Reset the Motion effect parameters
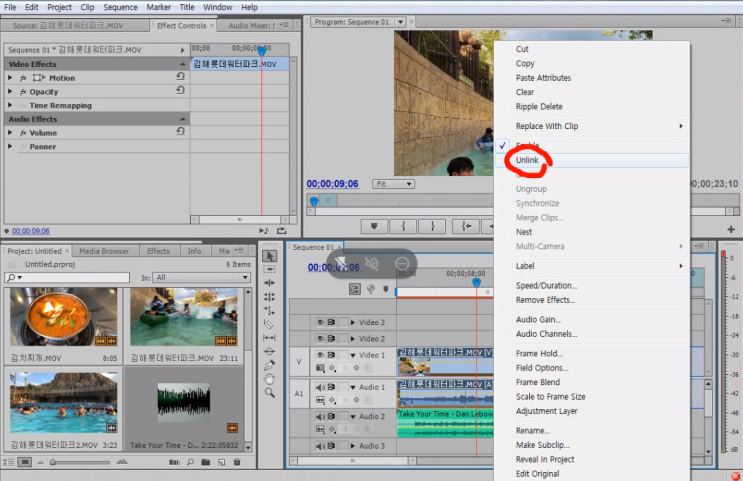This screenshot has width=743, height=481. (x=180, y=77)
